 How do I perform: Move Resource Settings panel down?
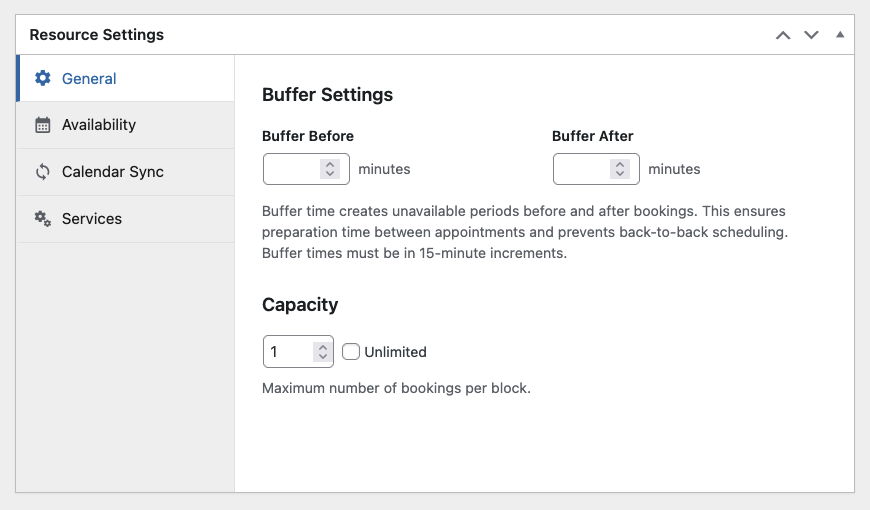pyautogui.click(x=811, y=35)
